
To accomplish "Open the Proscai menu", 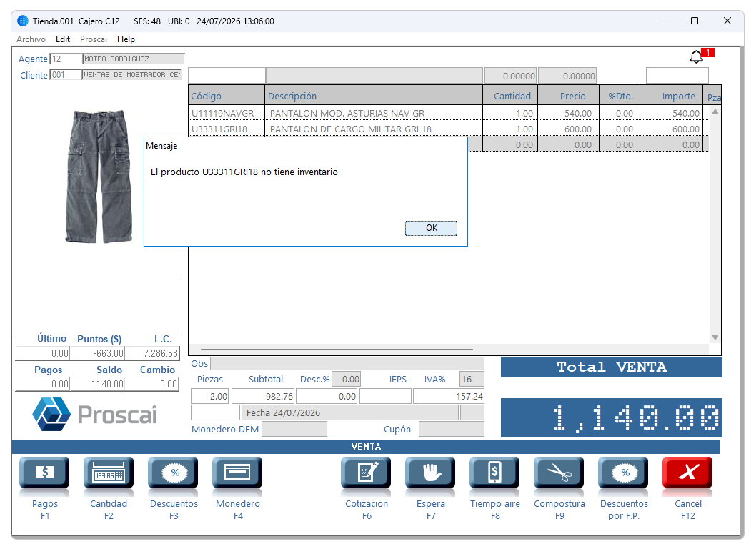I will [94, 39].
